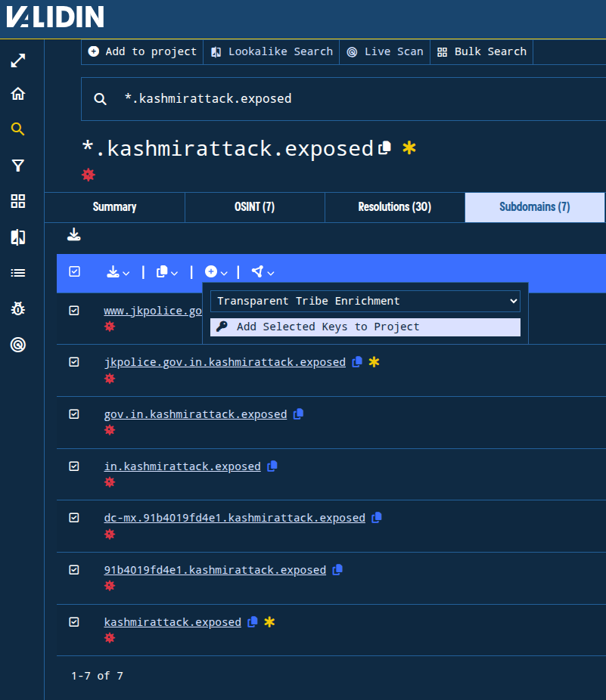Open the download selected dropdown in the toolbar
Screen dimensions: 606x700
point(118,272)
